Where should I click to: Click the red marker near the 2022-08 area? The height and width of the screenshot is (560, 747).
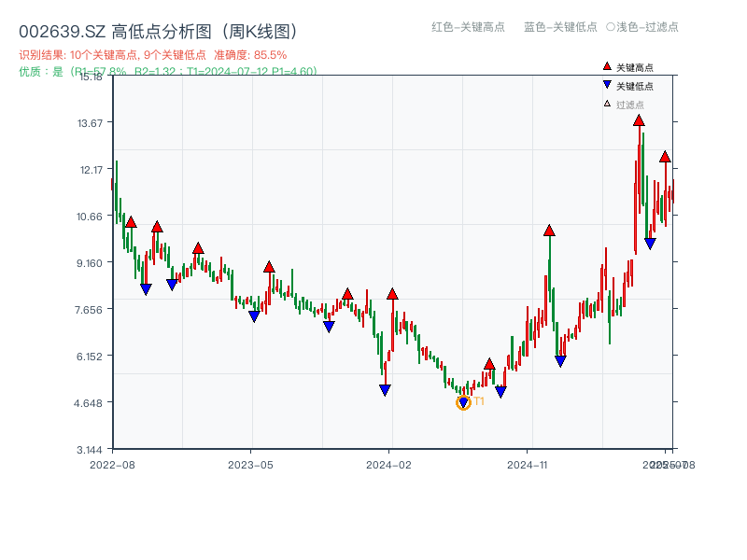click(129, 222)
